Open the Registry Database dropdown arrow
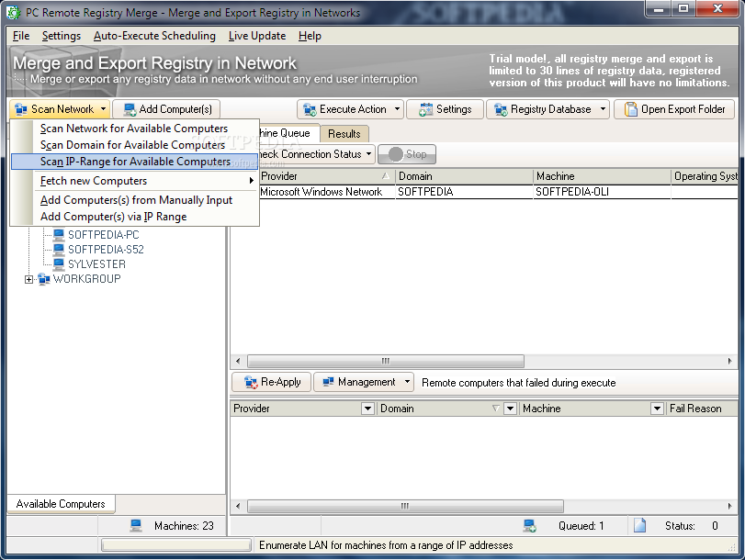Viewport: 745px width, 560px height. (x=603, y=108)
